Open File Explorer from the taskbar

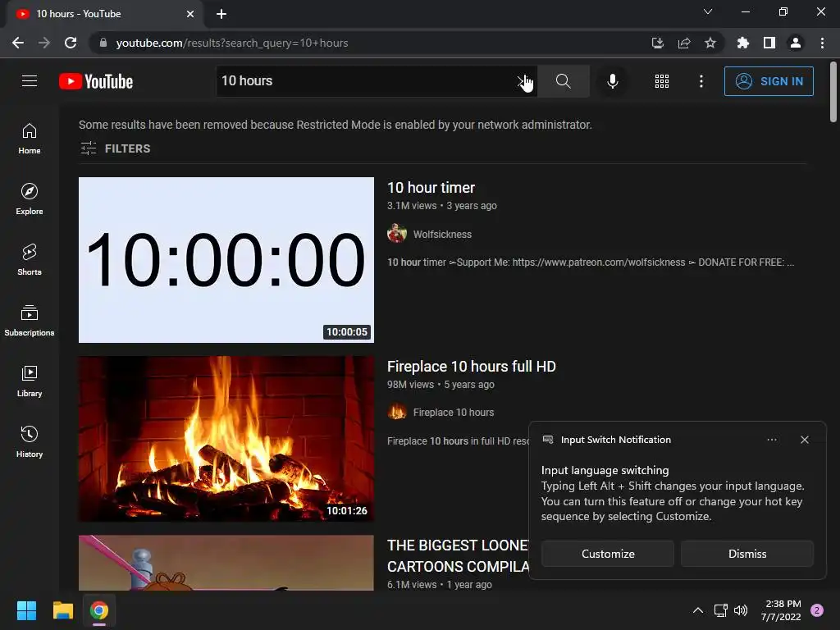(x=62, y=610)
